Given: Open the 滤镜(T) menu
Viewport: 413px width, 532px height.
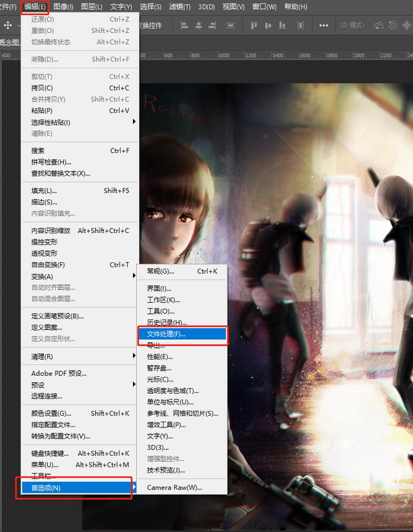Looking at the screenshot, I should [179, 7].
